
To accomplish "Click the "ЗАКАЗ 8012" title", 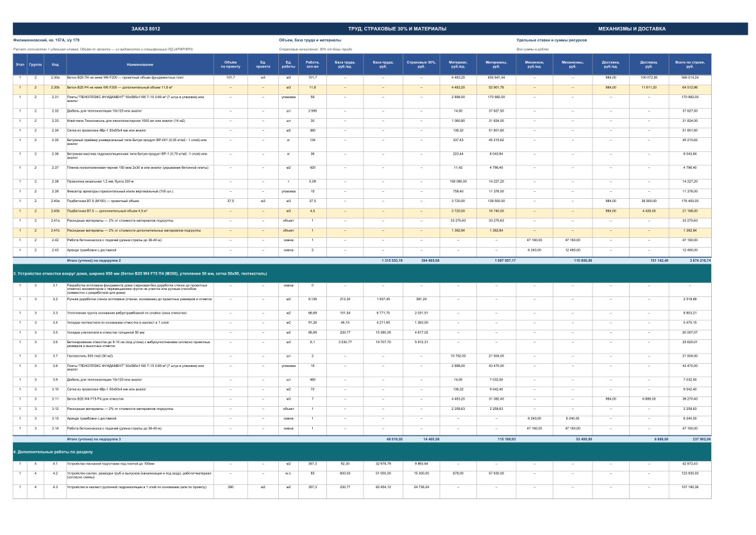I will pyautogui.click(x=146, y=29).
